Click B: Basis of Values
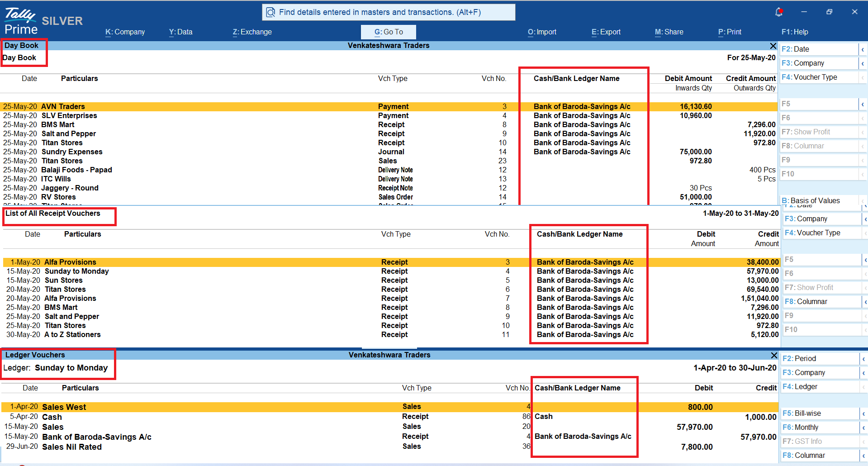Image resolution: width=868 pixels, height=466 pixels. pyautogui.click(x=819, y=200)
